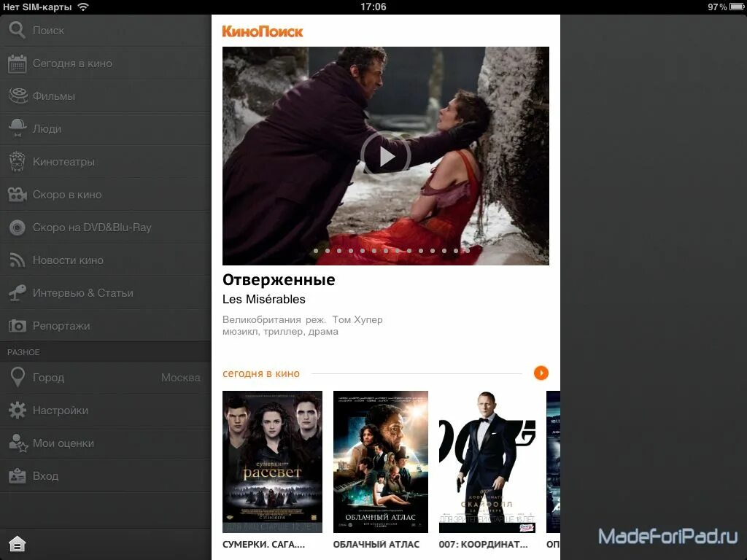Open the Фильмы section
747x560 pixels.
105,96
